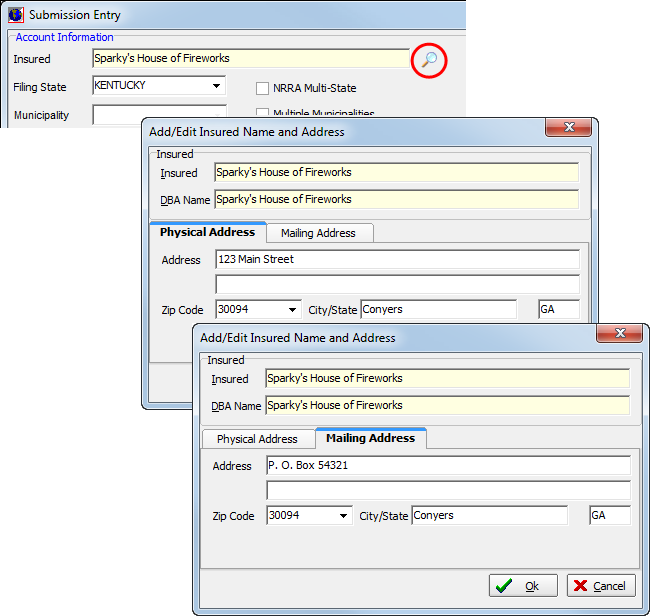The image size is (650, 616).
Task: Open the Filing State KENTUCKY dropdown
Action: click(x=217, y=86)
